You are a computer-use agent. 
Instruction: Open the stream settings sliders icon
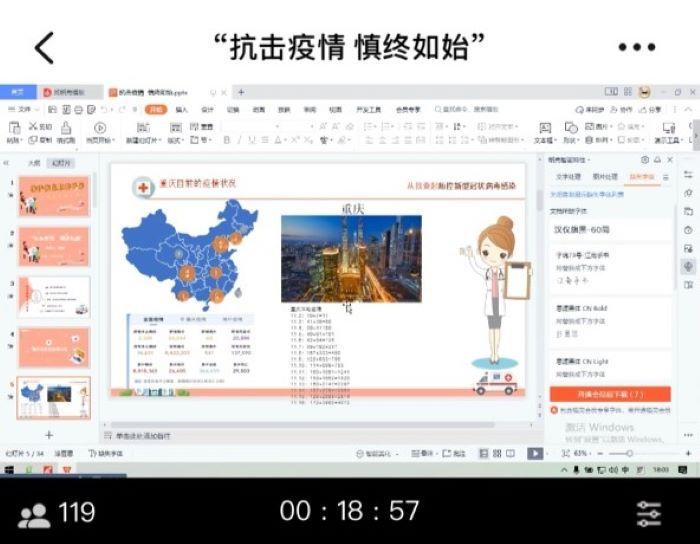(649, 513)
